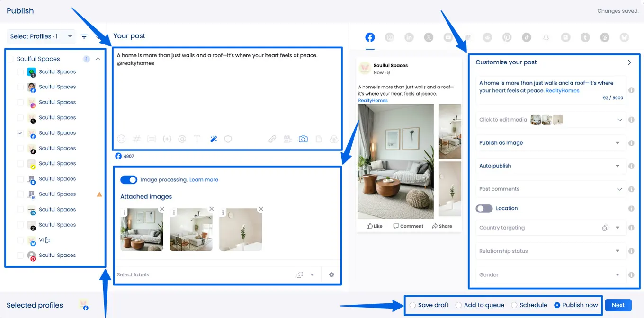Click the link attachment icon
Viewport: 644px width, 318px height.
pyautogui.click(x=272, y=139)
